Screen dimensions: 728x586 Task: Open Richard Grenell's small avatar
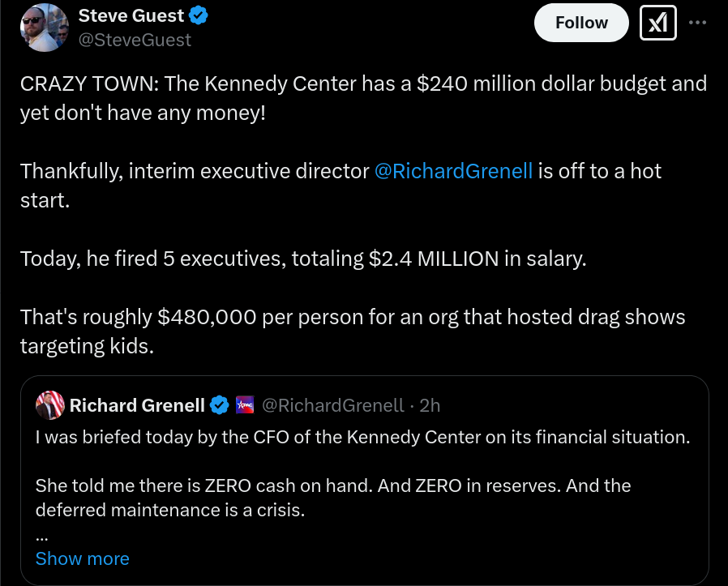click(x=50, y=405)
